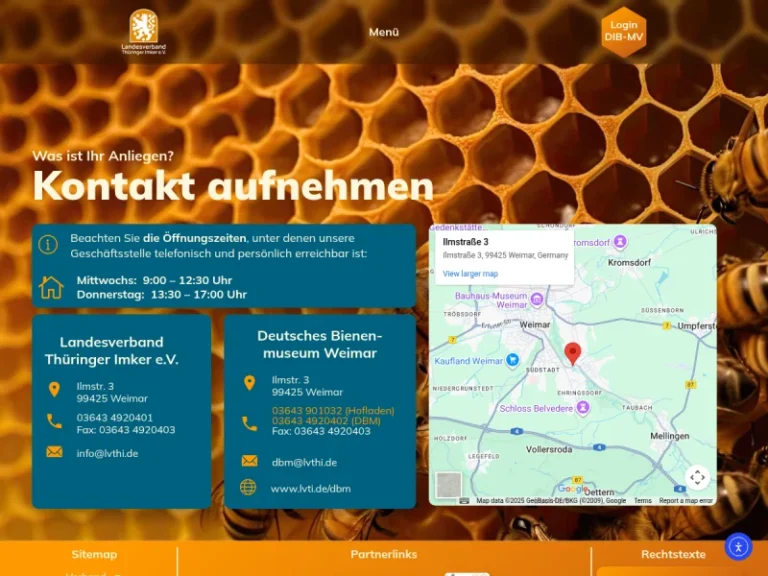Click the info circle icon beside opening hours
768x576 pixels.
(x=48, y=245)
